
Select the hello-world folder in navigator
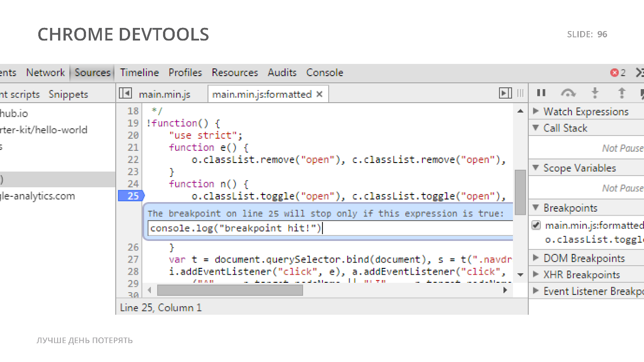pos(44,130)
